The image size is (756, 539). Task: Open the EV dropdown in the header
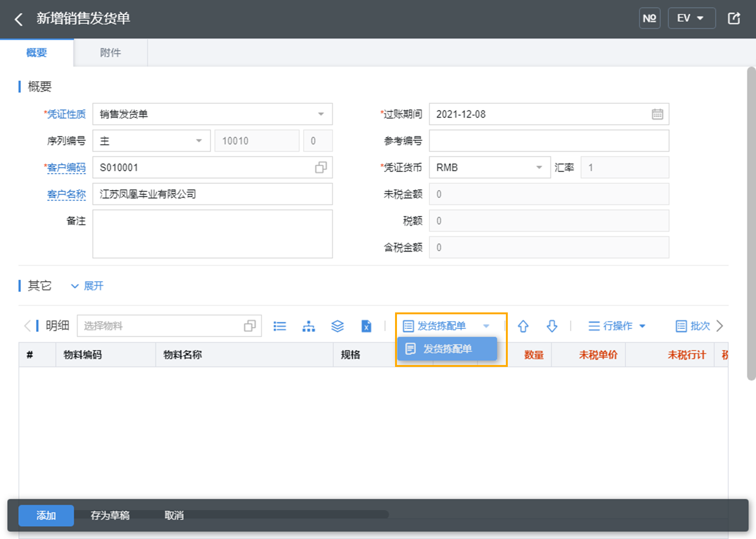(691, 18)
